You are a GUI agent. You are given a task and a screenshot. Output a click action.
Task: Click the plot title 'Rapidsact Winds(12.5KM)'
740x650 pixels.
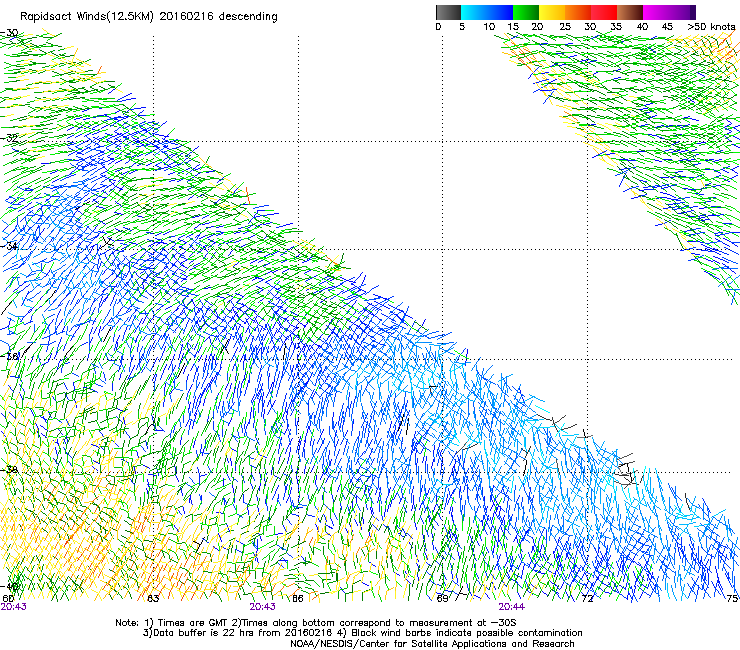pyautogui.click(x=87, y=17)
